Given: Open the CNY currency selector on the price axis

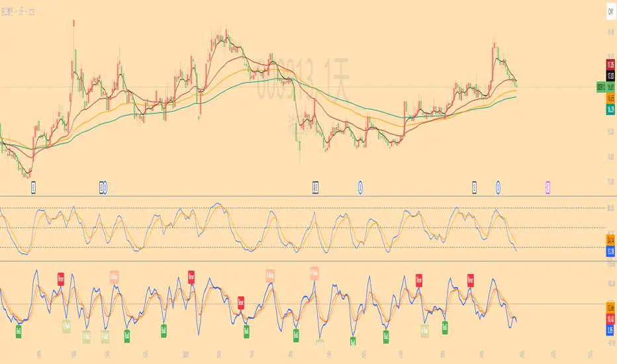Looking at the screenshot, I should pyautogui.click(x=610, y=12).
